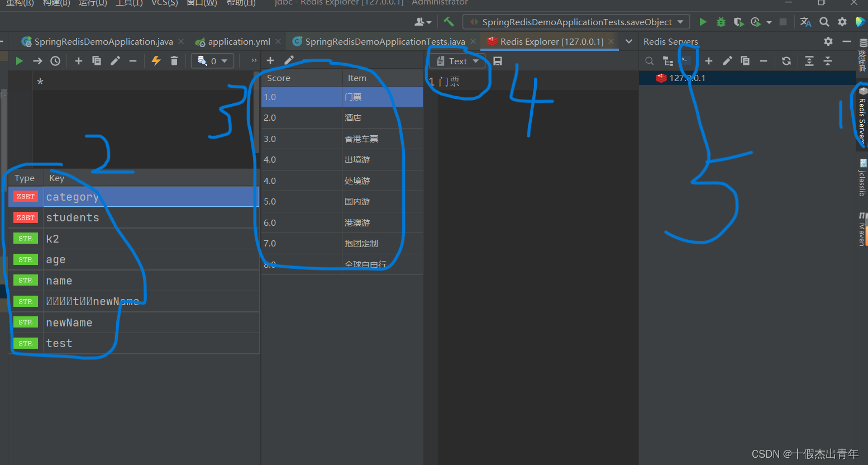Viewport: 868px width, 465px height.
Task: Open the 运行(U) menu
Action: 93,3
